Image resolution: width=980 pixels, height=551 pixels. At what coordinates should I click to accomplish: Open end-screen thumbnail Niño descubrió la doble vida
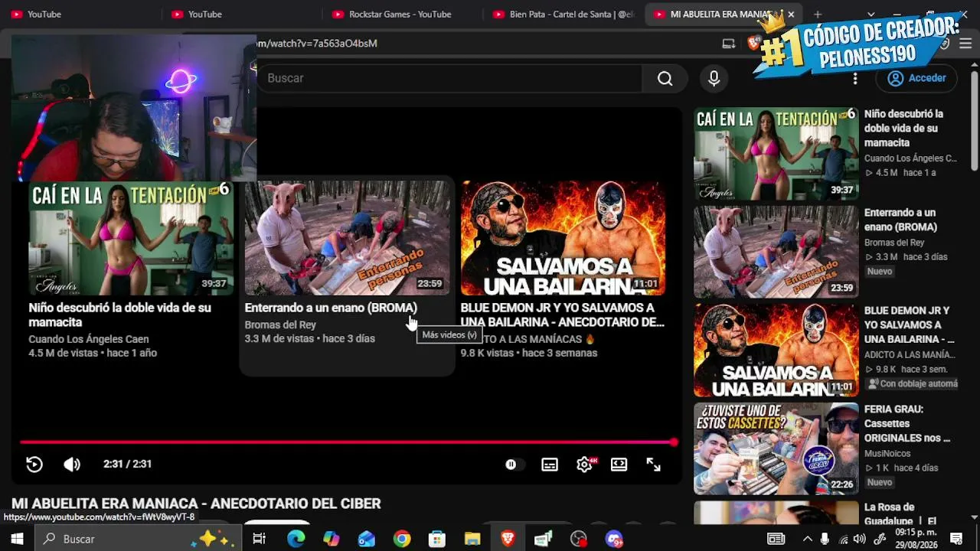pos(131,238)
